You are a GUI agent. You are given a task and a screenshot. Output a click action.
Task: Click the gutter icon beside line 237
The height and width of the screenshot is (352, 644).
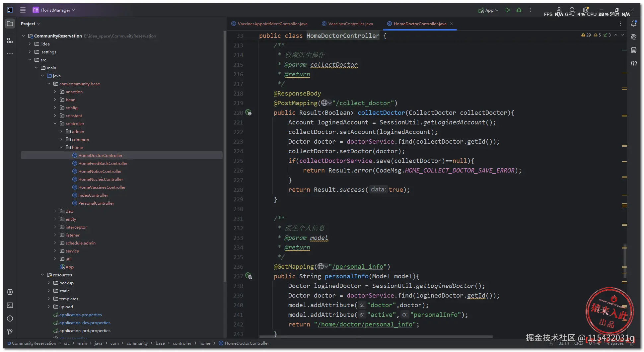(x=249, y=276)
